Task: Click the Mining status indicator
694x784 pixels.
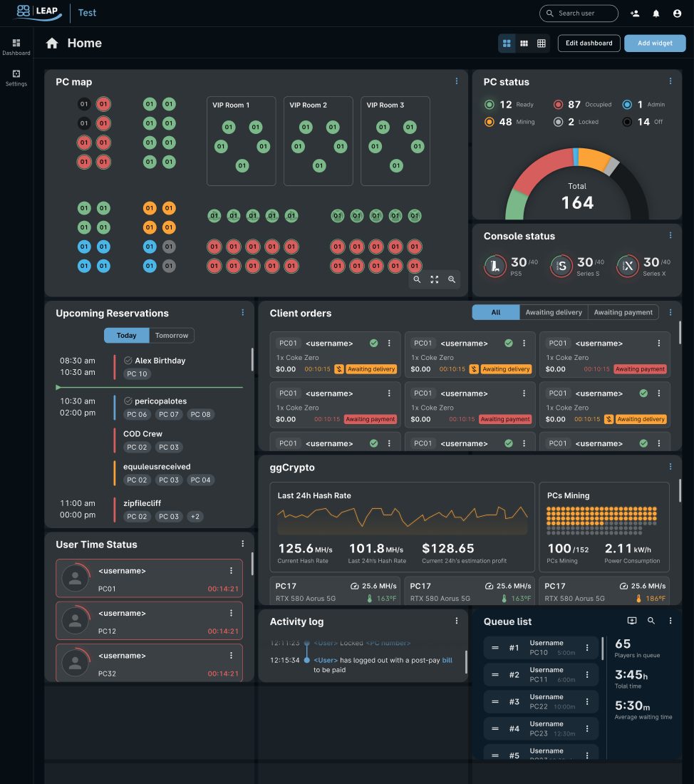Action: [490, 122]
